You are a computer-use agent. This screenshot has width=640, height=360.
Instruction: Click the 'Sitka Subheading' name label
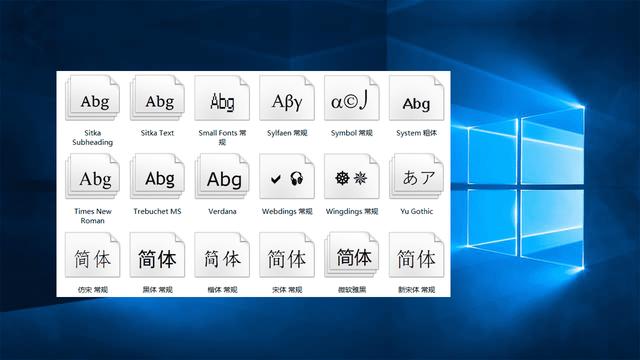pyautogui.click(x=93, y=138)
